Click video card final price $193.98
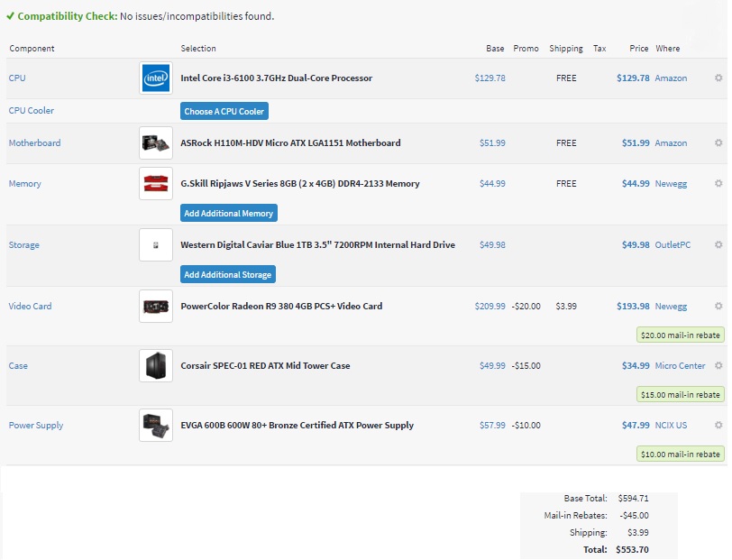This screenshot has width=732, height=560. click(x=633, y=306)
